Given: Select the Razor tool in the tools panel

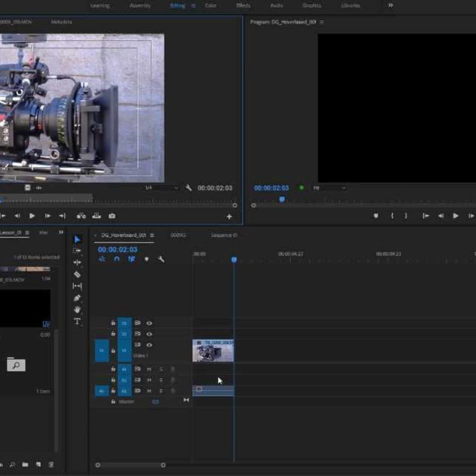Looking at the screenshot, I should click(x=78, y=275).
